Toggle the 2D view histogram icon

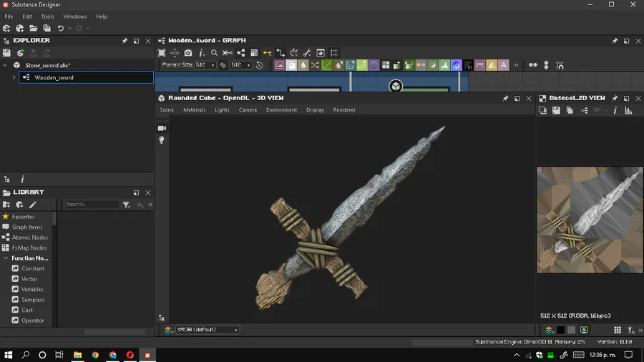628,110
